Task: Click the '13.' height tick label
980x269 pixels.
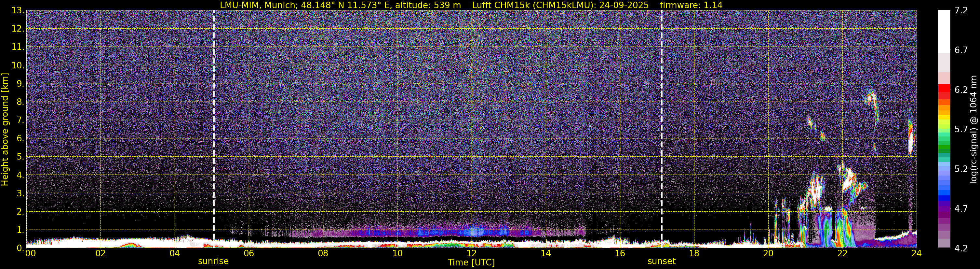Action: pos(18,10)
